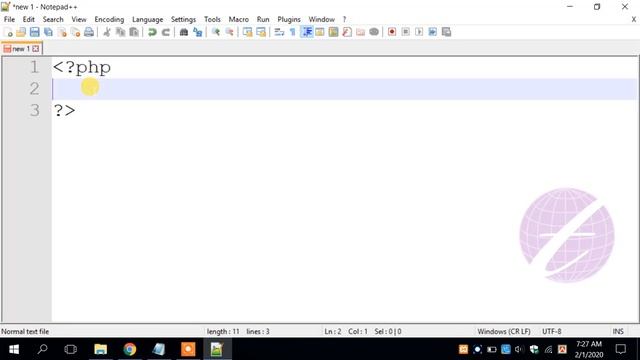Create a new document via toolbar icon
Image resolution: width=640 pixels, height=360 pixels.
(x=8, y=32)
